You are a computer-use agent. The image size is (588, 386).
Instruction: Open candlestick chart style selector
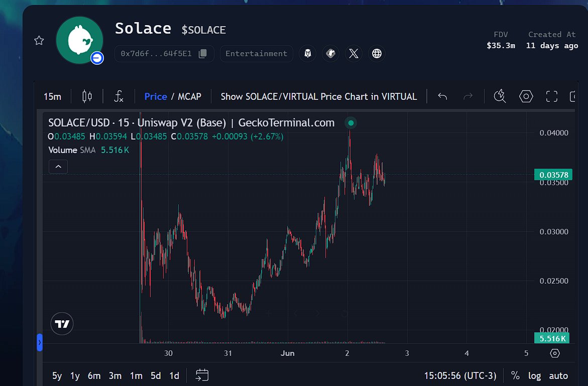pyautogui.click(x=87, y=96)
